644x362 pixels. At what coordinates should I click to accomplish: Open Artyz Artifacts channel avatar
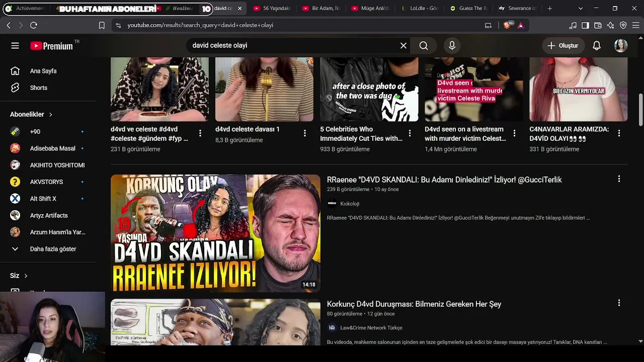[15, 215]
